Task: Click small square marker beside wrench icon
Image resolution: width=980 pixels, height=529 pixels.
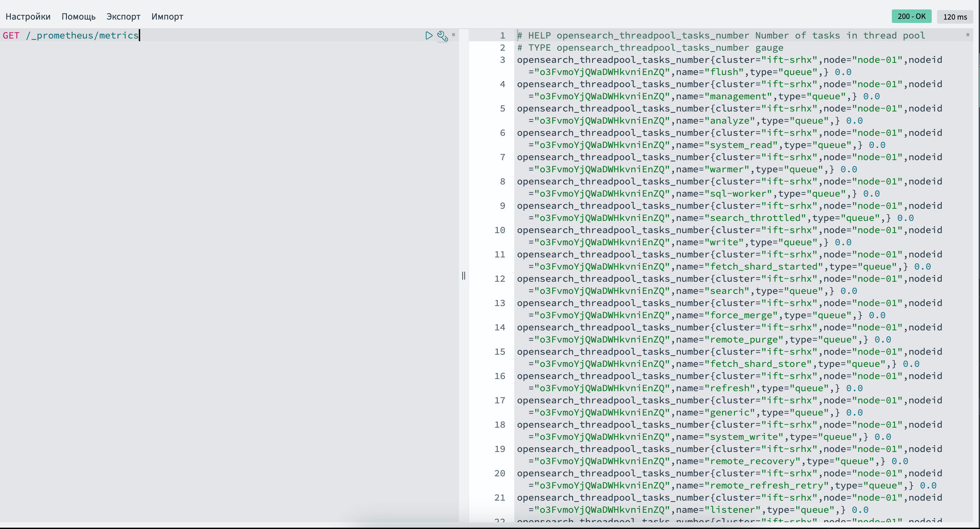Action: click(453, 35)
